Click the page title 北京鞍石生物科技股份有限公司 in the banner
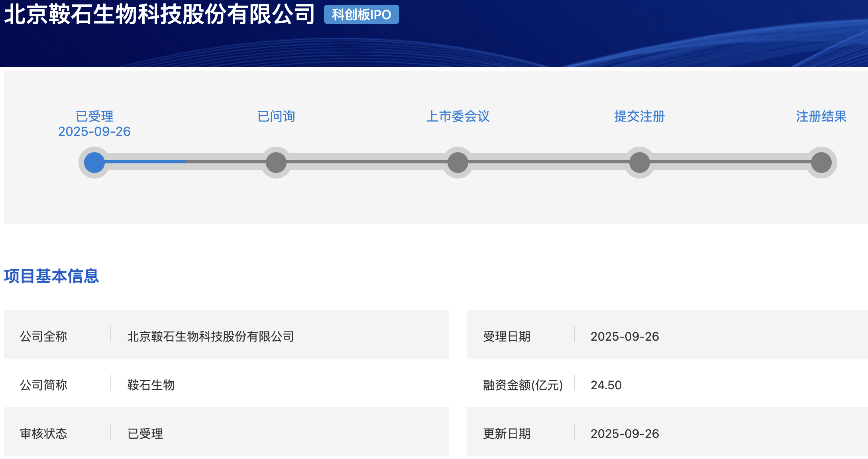This screenshot has width=868, height=459. pyautogui.click(x=159, y=14)
